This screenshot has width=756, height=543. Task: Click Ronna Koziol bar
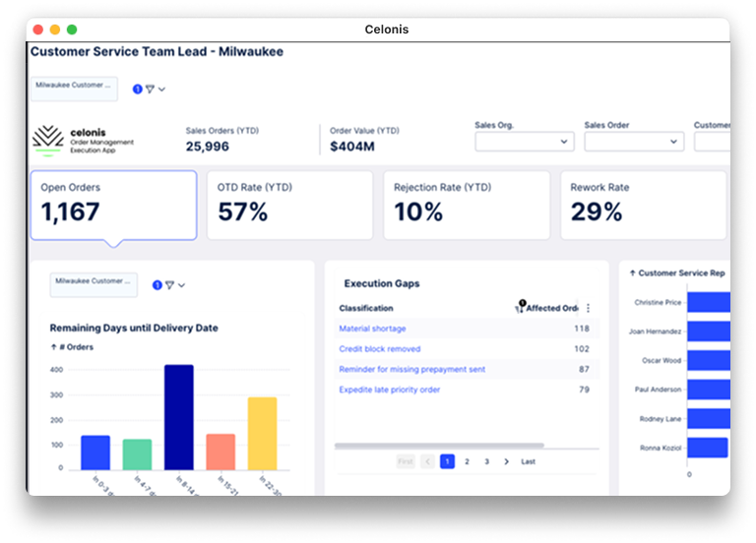(x=708, y=448)
